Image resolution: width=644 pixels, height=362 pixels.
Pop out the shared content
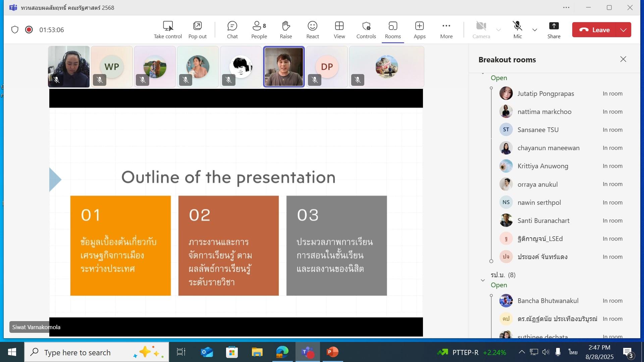coord(197,29)
